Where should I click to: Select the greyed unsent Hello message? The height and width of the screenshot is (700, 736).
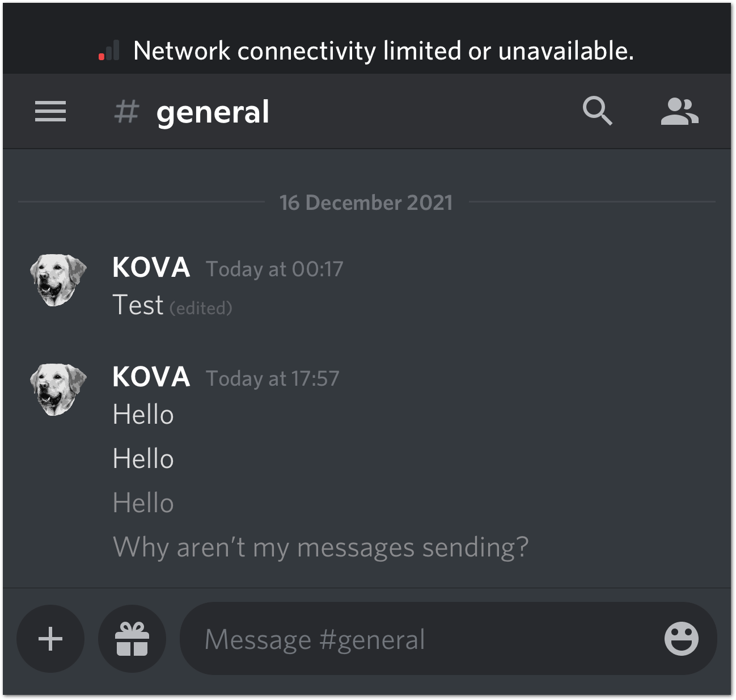(143, 503)
